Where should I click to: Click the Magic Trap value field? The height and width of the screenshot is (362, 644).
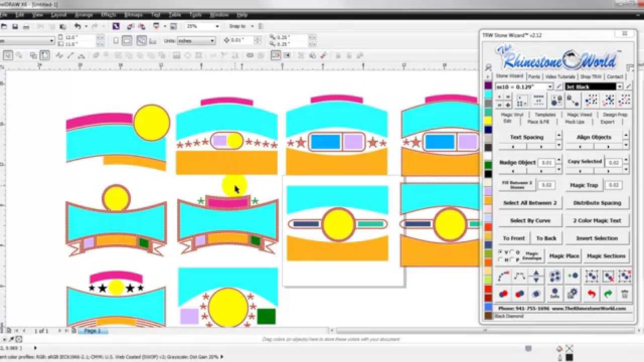tap(614, 185)
